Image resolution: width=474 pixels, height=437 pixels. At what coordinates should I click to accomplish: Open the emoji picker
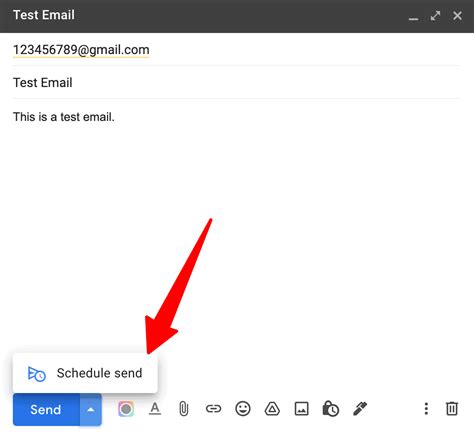(243, 409)
